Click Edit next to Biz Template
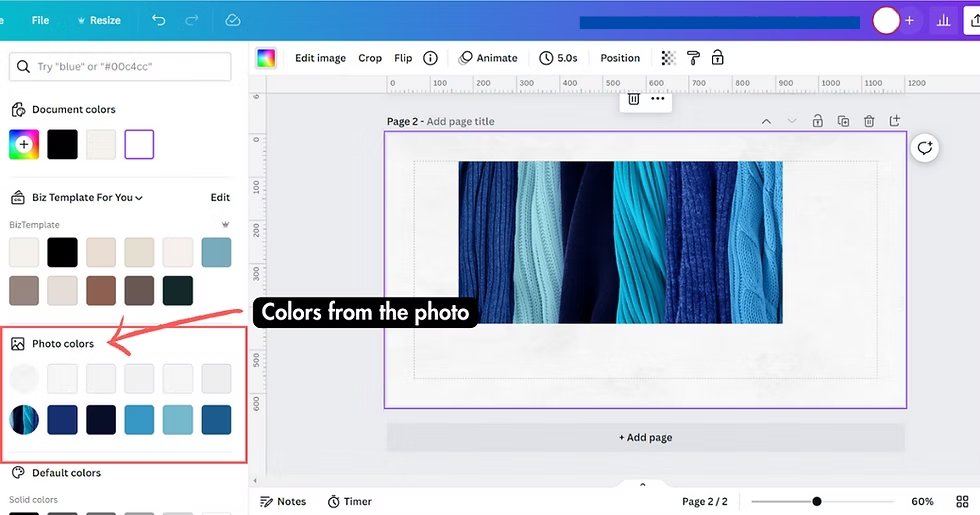This screenshot has height=515, width=980. (x=220, y=198)
